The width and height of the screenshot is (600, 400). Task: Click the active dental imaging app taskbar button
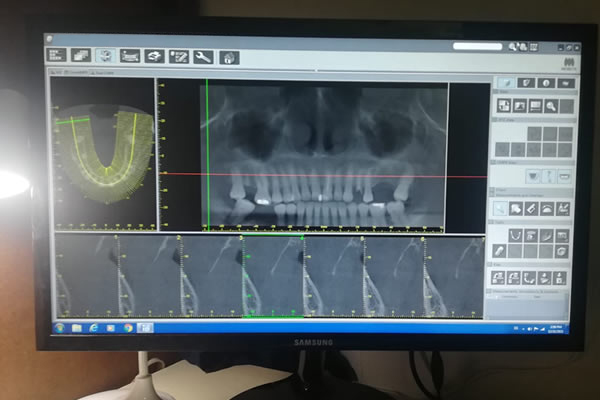145,328
